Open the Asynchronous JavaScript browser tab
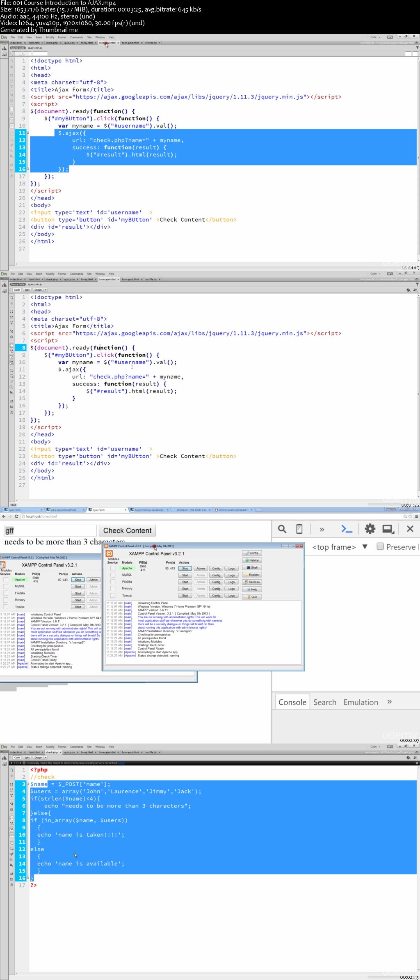This screenshot has height=980, width=420. (x=149, y=510)
